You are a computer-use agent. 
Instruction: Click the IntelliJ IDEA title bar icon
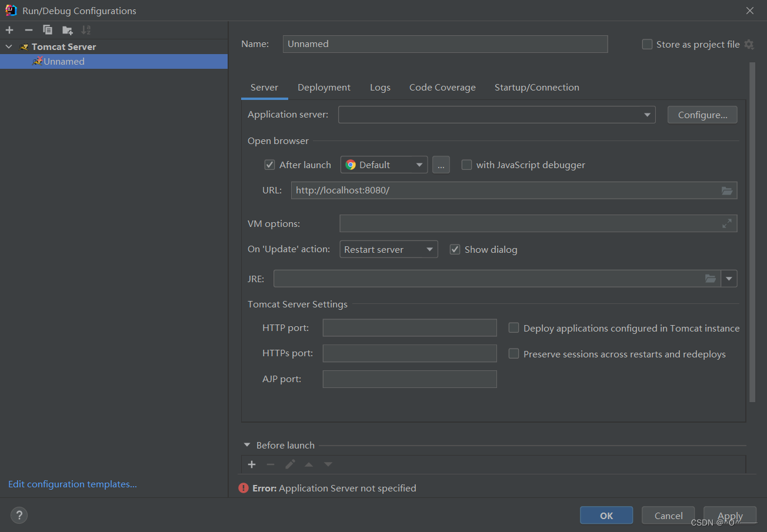coord(11,10)
